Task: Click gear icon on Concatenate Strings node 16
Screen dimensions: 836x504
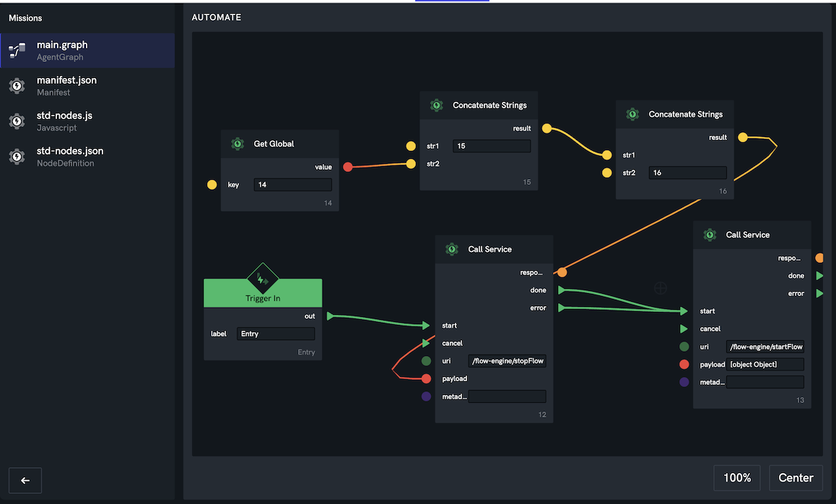Action: (632, 114)
